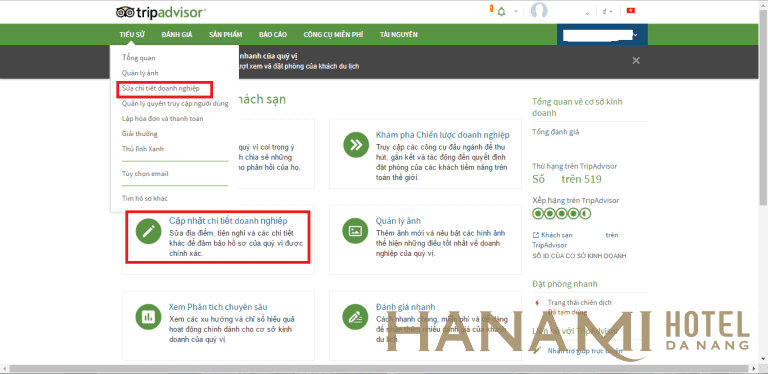The height and width of the screenshot is (374, 768).
Task: Select Giải thưởng menu entry
Action: click(x=140, y=134)
